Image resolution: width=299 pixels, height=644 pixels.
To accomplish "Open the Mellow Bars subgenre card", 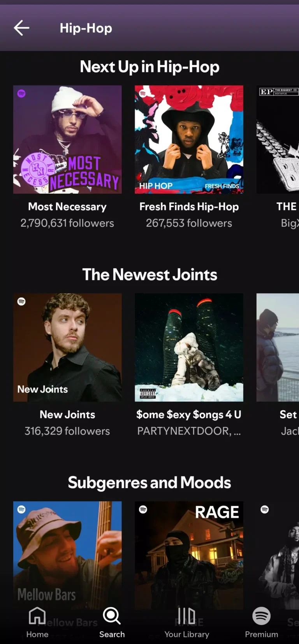I will [x=67, y=555].
